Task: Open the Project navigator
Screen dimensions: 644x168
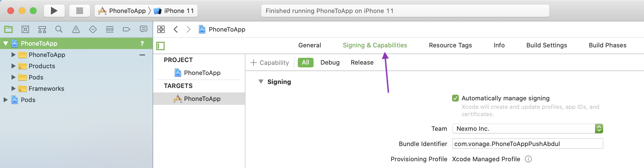Action: click(x=8, y=29)
